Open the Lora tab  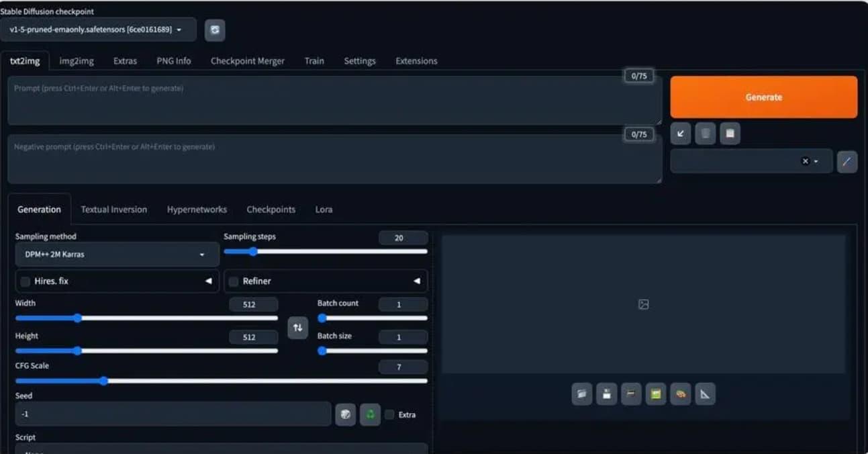point(324,210)
